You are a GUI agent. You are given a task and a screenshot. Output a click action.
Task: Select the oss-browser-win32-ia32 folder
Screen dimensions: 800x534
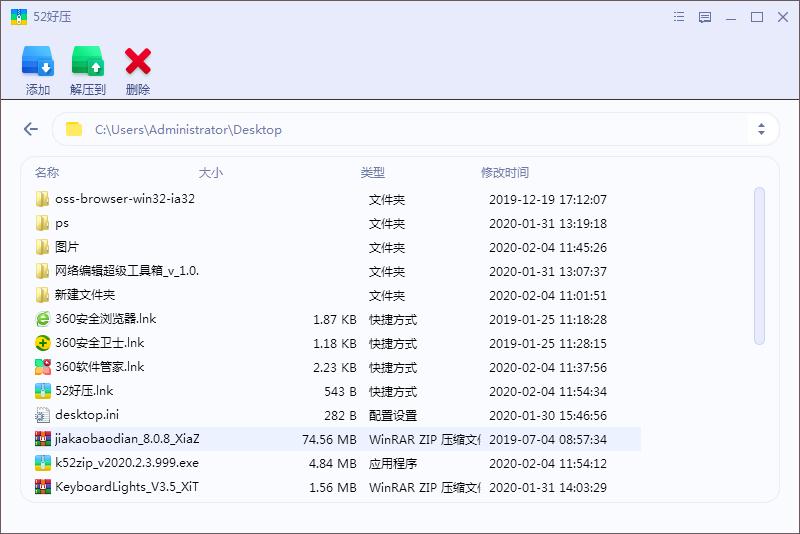click(124, 199)
